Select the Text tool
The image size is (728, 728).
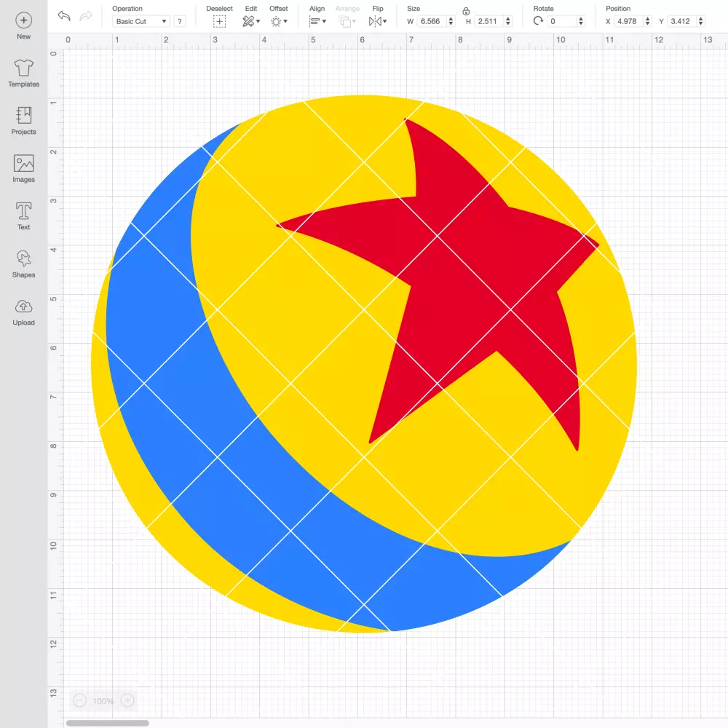24,211
